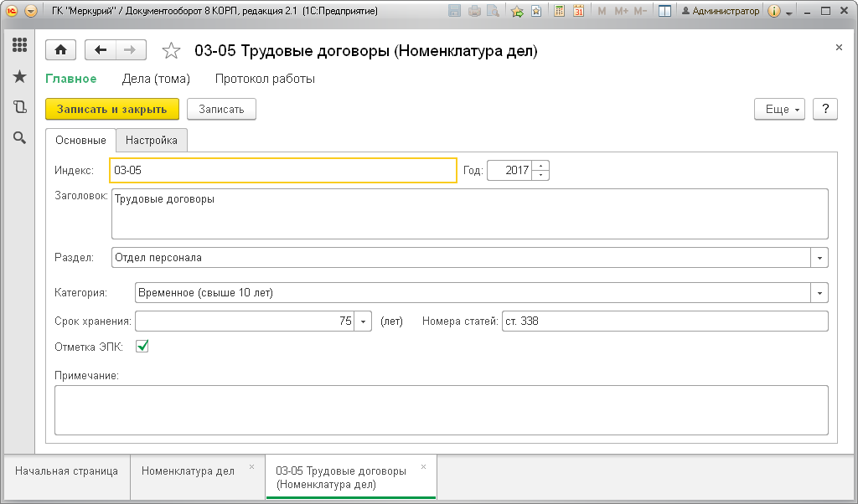858x504 pixels.
Task: Open the Срок хранения dropdown
Action: point(363,321)
